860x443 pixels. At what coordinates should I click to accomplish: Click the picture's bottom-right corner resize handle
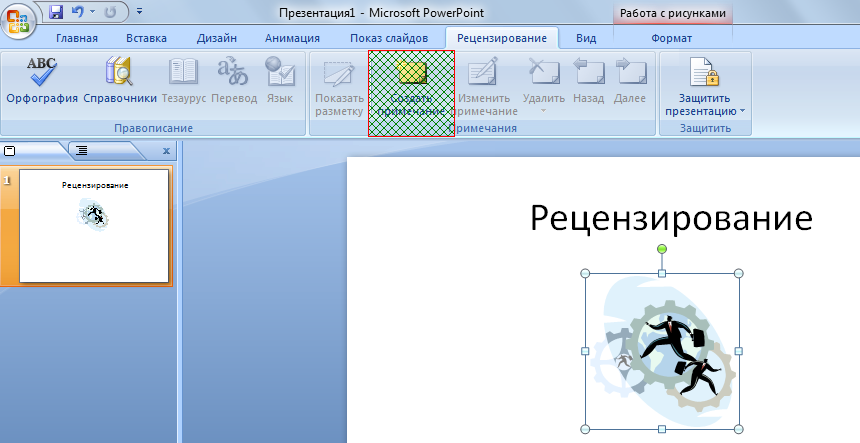(738, 429)
